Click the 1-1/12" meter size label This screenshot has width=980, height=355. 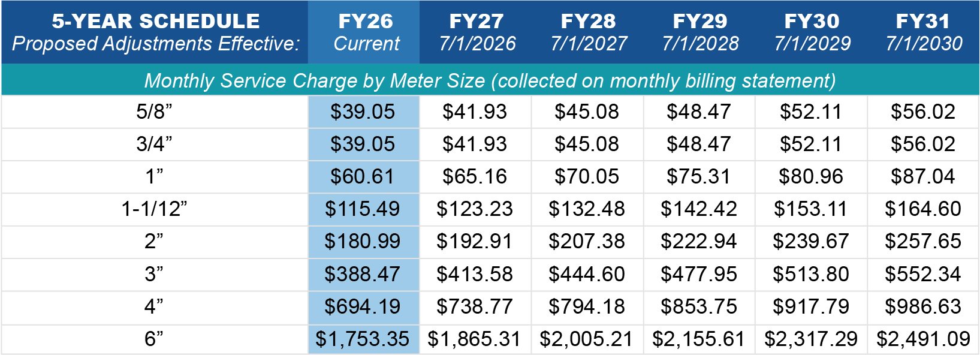point(154,209)
